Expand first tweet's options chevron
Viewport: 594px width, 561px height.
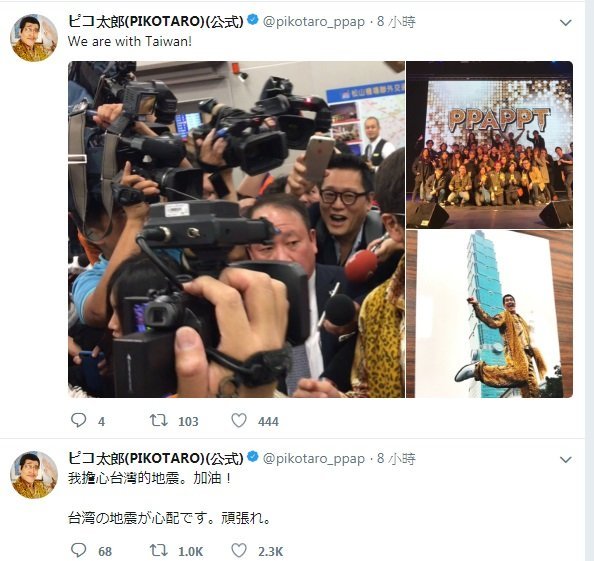tap(566, 23)
